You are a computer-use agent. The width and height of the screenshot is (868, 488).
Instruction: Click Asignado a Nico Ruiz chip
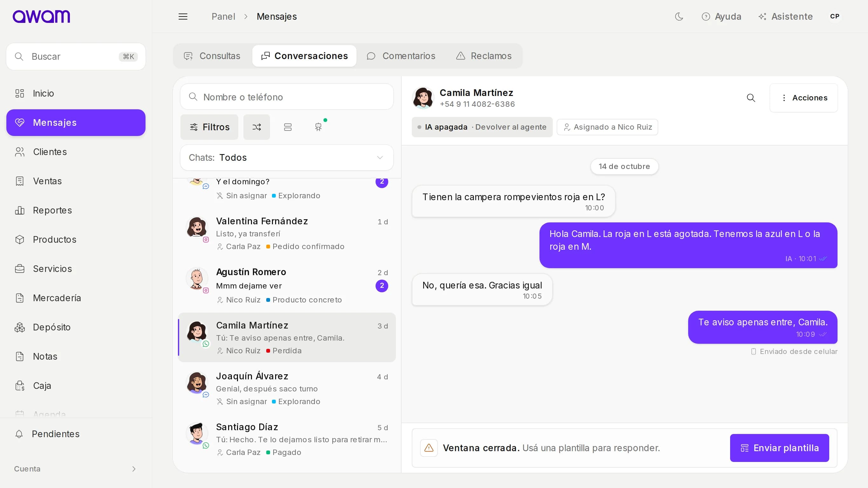click(x=607, y=127)
